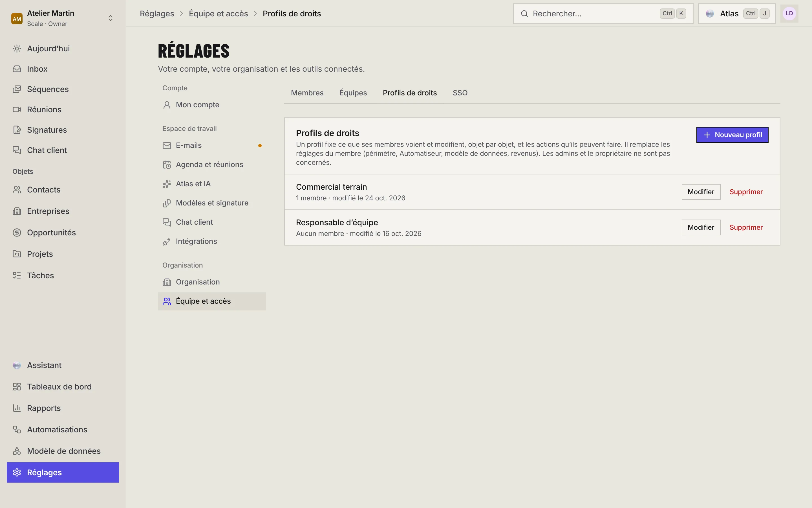
Task: Open Réunions via its camera icon
Action: click(17, 110)
